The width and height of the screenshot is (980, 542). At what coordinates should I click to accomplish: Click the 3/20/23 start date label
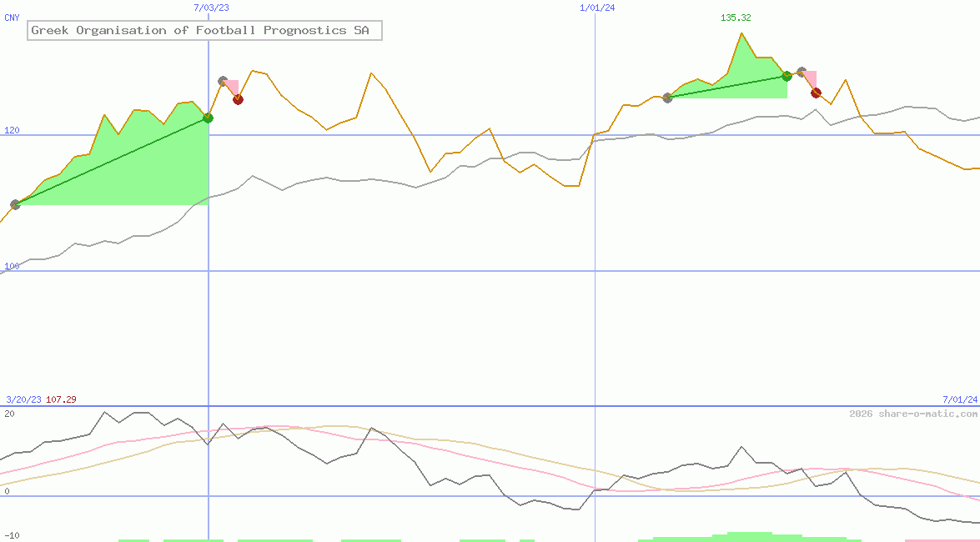click(23, 399)
